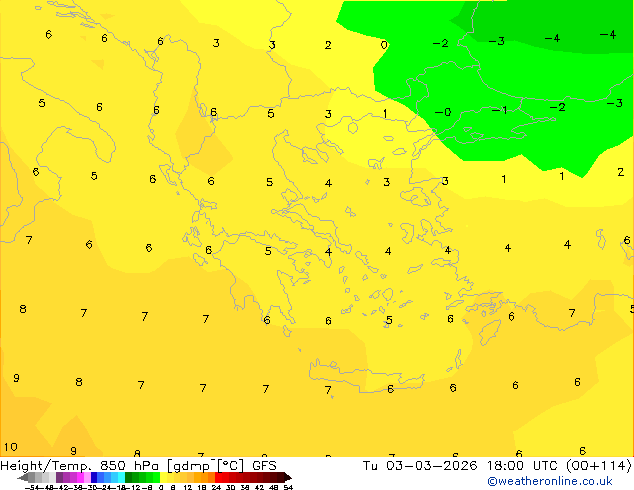Click the "42" color scale label
Viewport: 634px width, 490px height.
[259, 488]
